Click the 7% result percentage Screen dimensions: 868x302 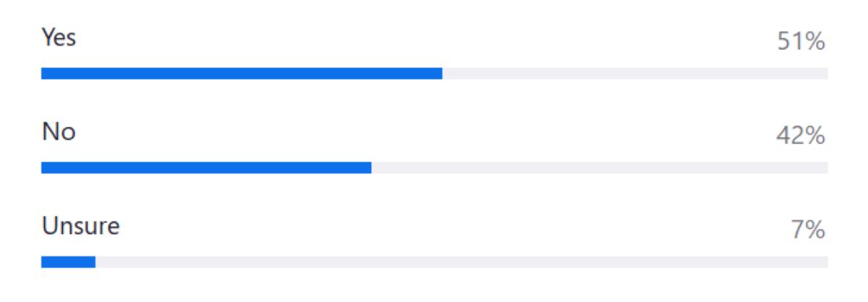(x=808, y=230)
